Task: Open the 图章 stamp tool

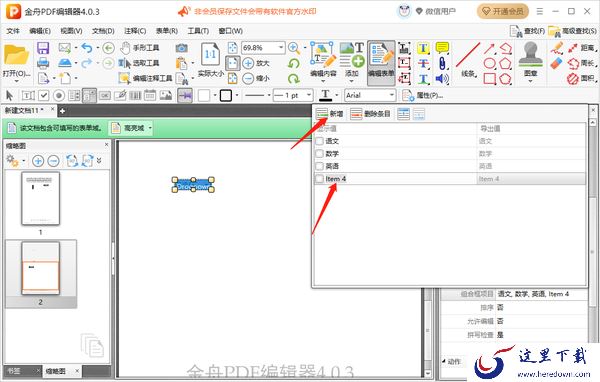Action: click(530, 61)
